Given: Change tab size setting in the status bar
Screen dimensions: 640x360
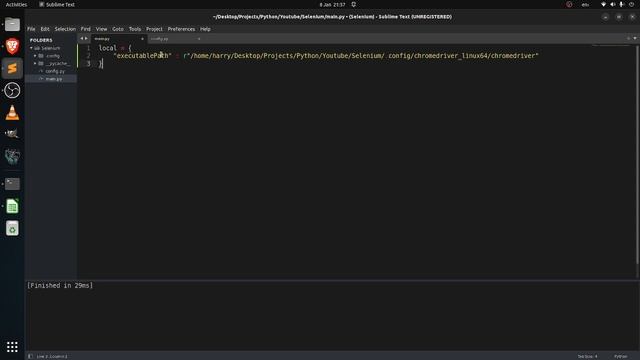Looking at the screenshot, I should coord(587,356).
